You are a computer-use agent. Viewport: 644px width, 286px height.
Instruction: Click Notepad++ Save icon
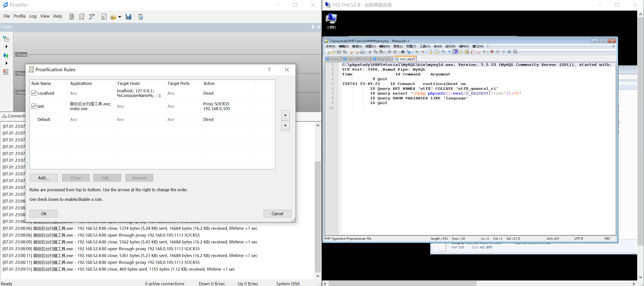[339, 52]
